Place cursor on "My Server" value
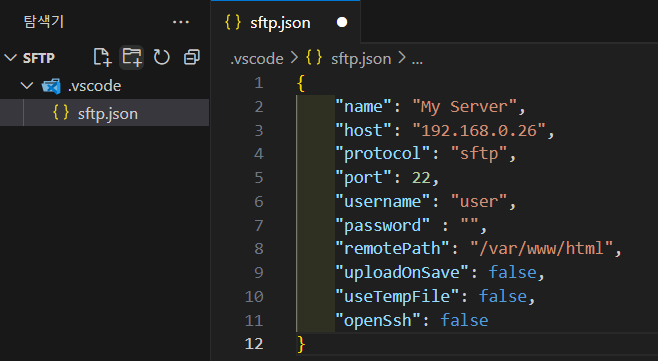The width and height of the screenshot is (658, 361). pyautogui.click(x=465, y=107)
